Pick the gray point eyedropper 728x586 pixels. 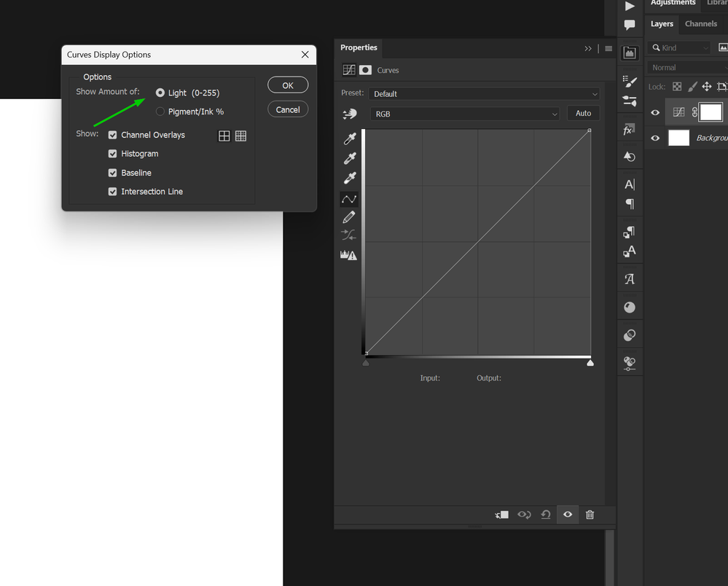(x=350, y=158)
